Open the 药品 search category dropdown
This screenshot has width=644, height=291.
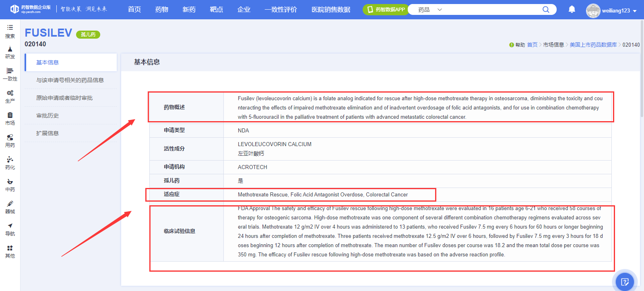tap(430, 10)
